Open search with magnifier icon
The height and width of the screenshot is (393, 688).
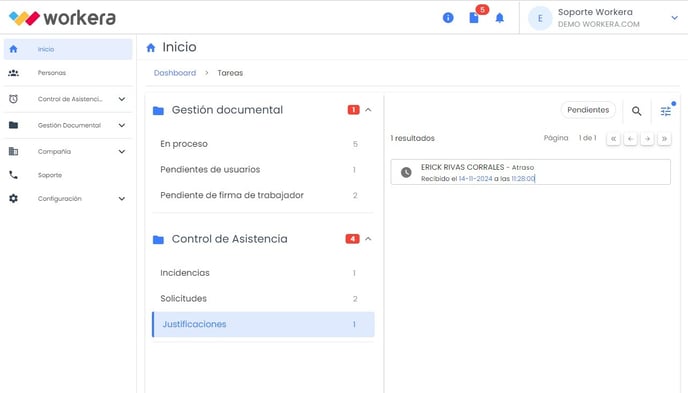tap(636, 111)
